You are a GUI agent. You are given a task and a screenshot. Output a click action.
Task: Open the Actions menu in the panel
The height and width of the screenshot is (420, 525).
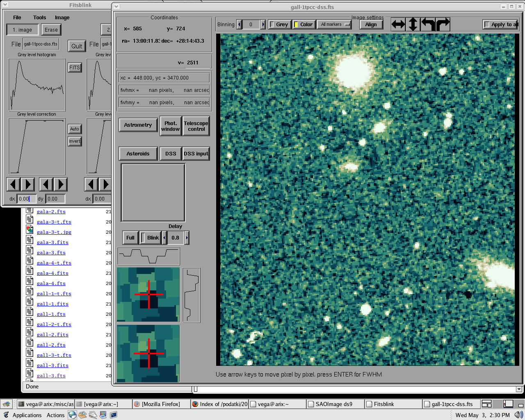click(55, 415)
